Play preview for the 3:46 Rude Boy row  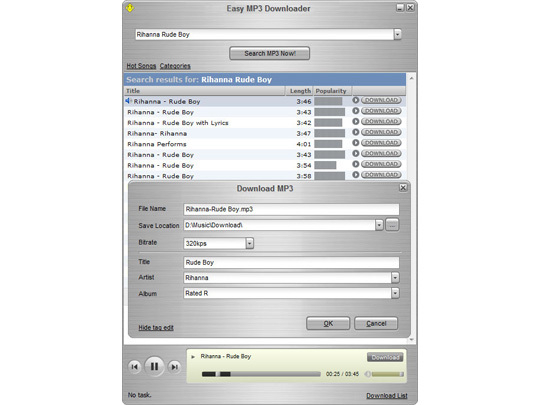(356, 100)
